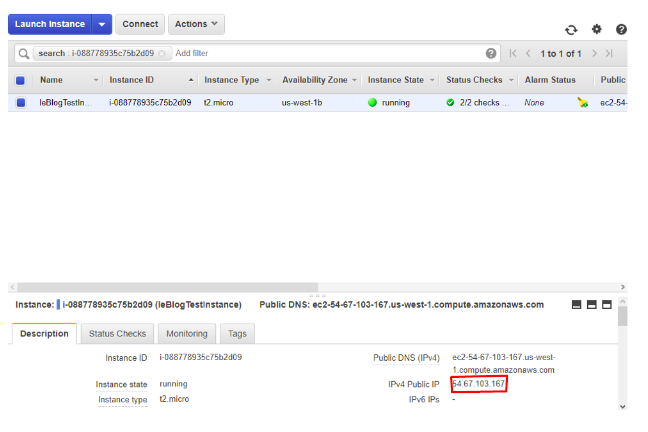Open the settings gear icon

coord(596,29)
